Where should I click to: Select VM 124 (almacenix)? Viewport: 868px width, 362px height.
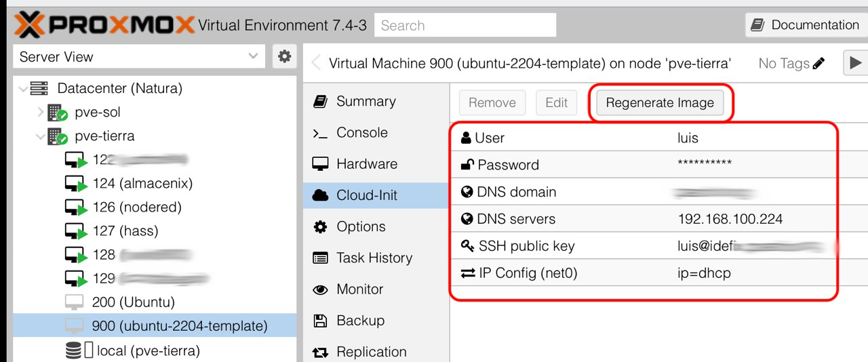click(x=142, y=184)
